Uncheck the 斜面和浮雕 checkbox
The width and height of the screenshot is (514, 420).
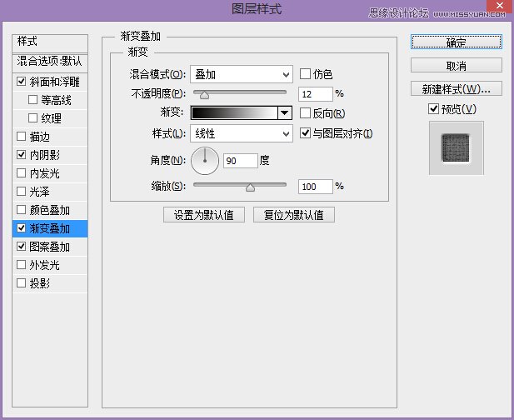coord(22,82)
